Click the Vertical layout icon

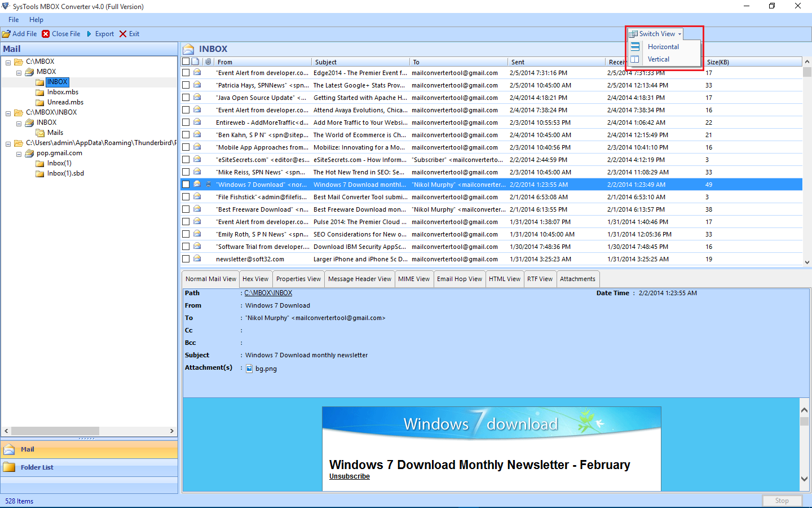[635, 59]
